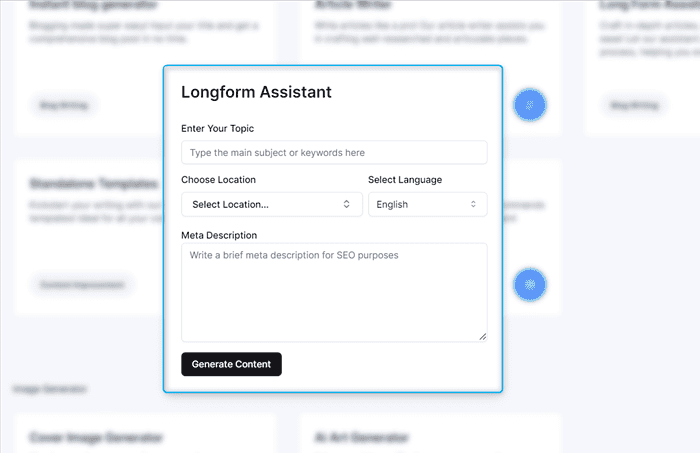Click the lower blue round icon beside dialog
This screenshot has width=700, height=453.
[x=530, y=285]
